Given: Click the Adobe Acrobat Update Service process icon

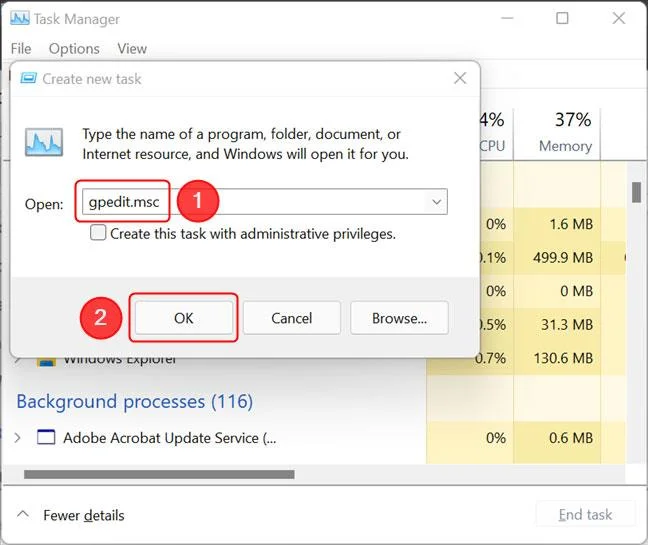Looking at the screenshot, I should click(46, 437).
